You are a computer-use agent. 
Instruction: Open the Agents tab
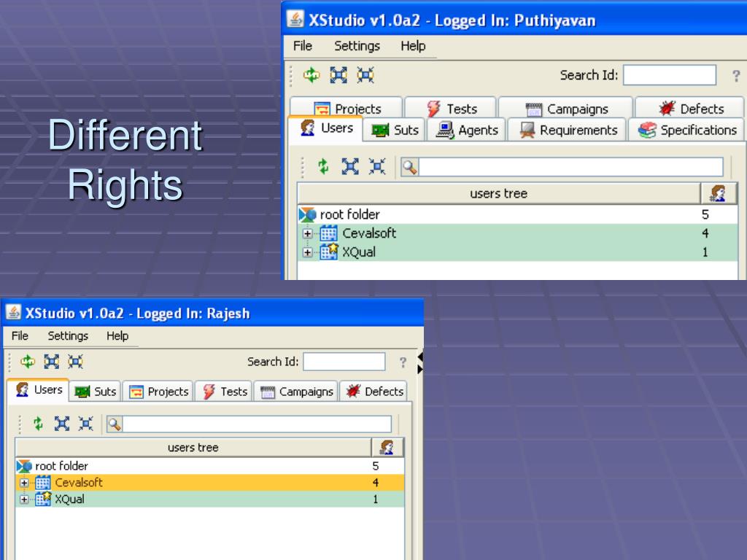pos(467,130)
